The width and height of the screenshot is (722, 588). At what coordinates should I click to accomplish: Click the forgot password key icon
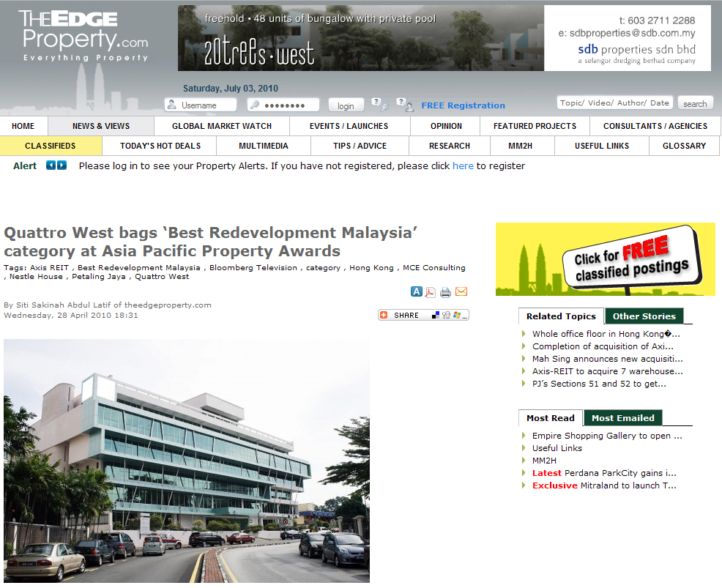pos(380,105)
